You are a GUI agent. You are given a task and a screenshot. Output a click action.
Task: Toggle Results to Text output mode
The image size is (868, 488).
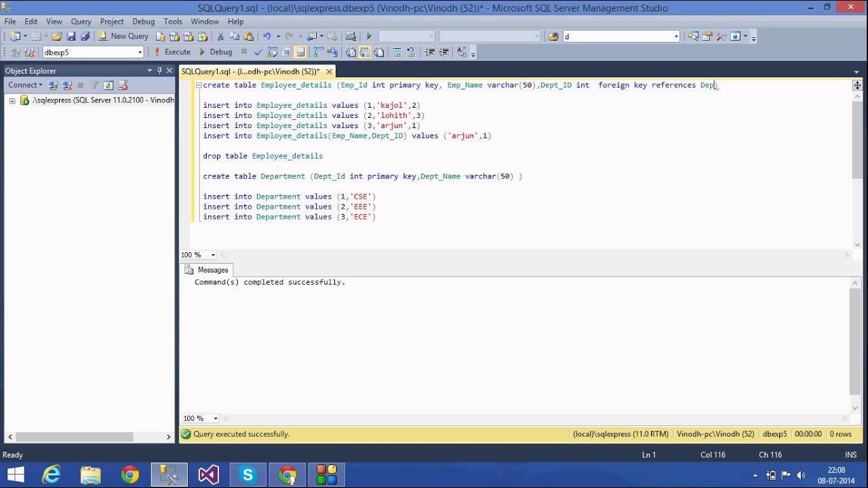point(351,52)
